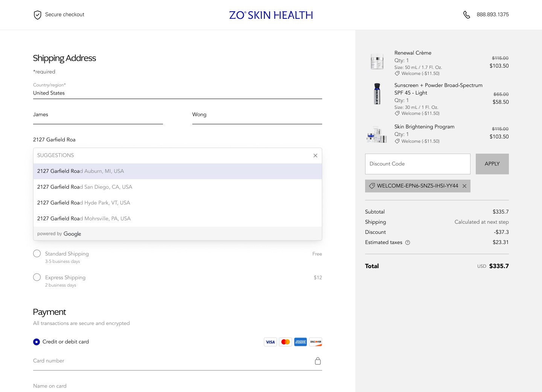542x392 pixels.
Task: Click the powered by Google logo
Action: coord(72,234)
